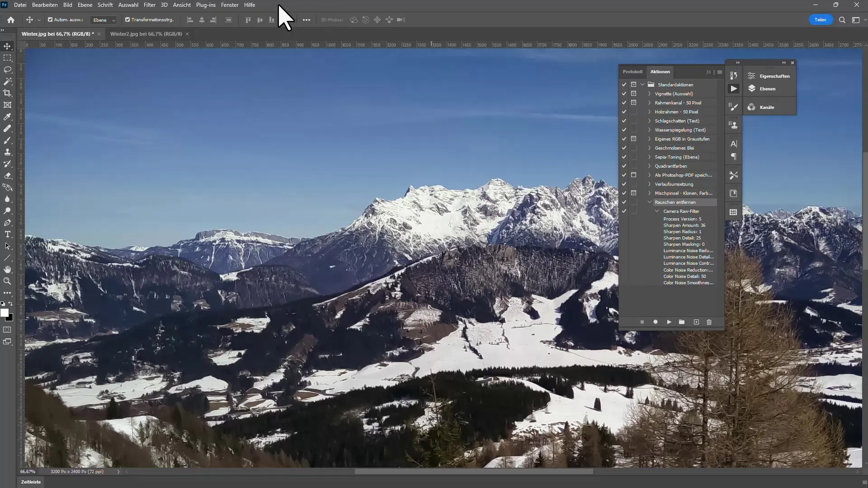The width and height of the screenshot is (868, 488).
Task: Toggle the Transformationsstrg. checkbox
Action: point(127,20)
